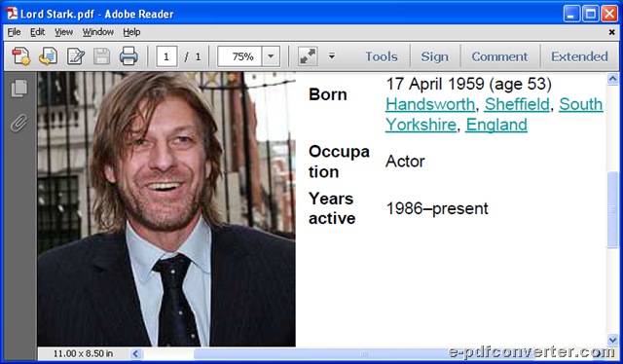Open the edit/sign document icon
The width and height of the screenshot is (623, 364).
76,56
